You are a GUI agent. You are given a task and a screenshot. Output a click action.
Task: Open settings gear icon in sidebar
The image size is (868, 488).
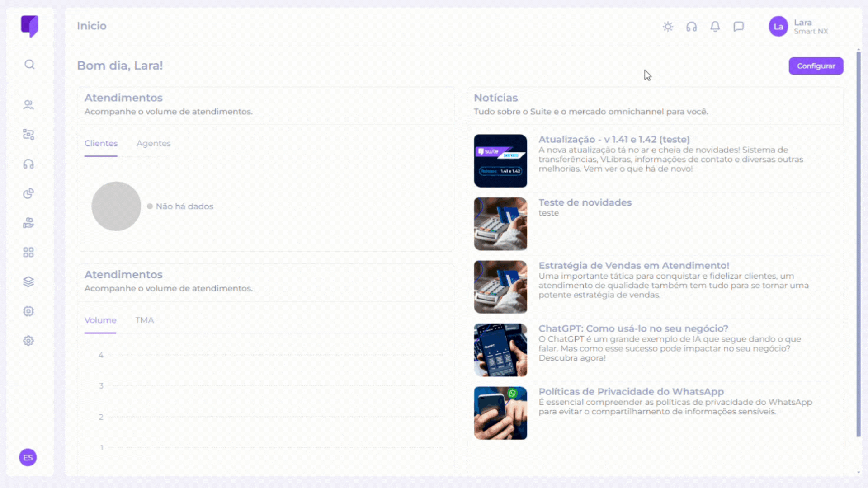click(x=28, y=341)
